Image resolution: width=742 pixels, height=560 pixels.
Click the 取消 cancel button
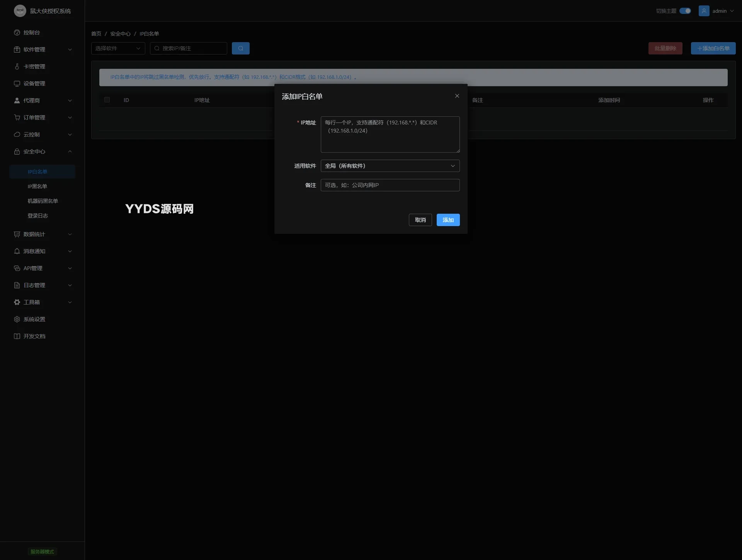click(x=420, y=220)
